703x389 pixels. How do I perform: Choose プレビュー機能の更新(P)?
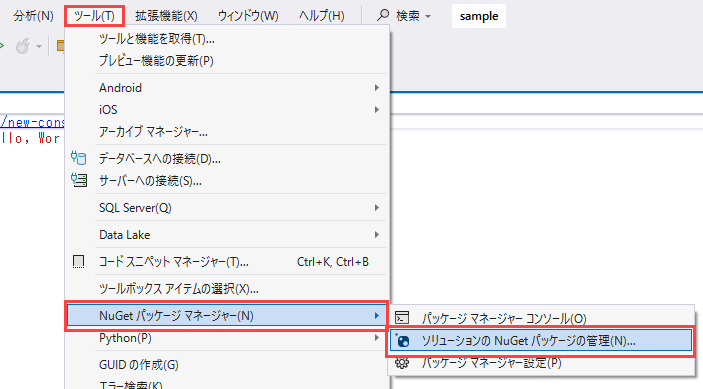coord(156,61)
